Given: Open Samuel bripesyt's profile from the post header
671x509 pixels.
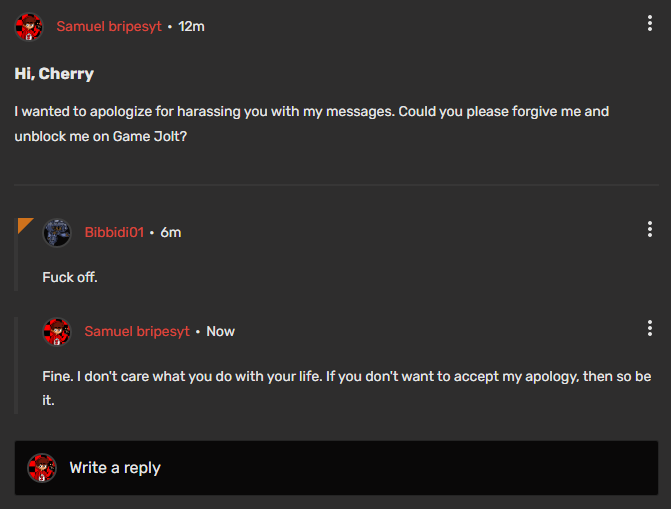Looking at the screenshot, I should click(109, 26).
